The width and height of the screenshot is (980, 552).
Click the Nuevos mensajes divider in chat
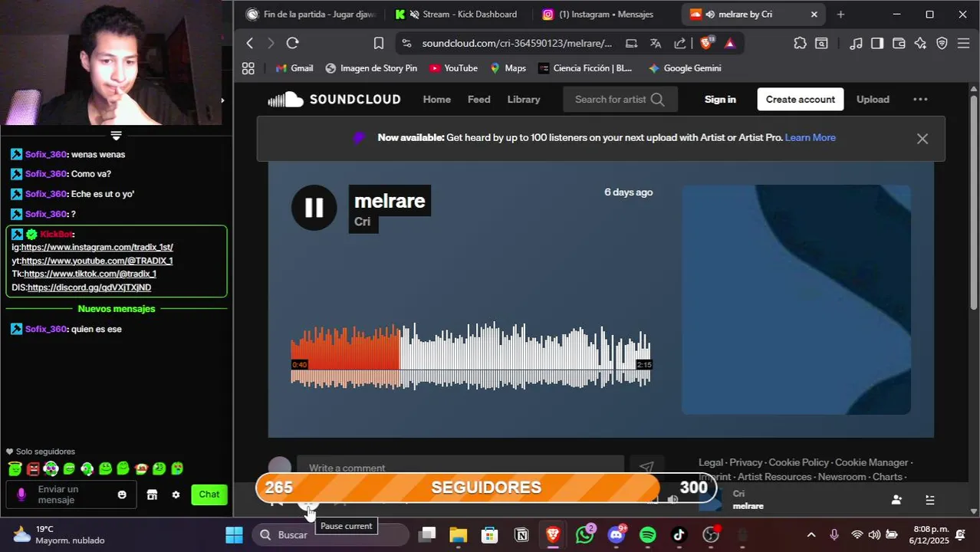[x=117, y=309]
